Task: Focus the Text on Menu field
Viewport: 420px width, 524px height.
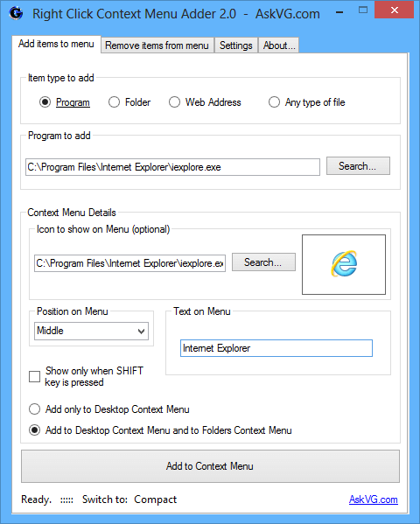Action: [x=276, y=348]
